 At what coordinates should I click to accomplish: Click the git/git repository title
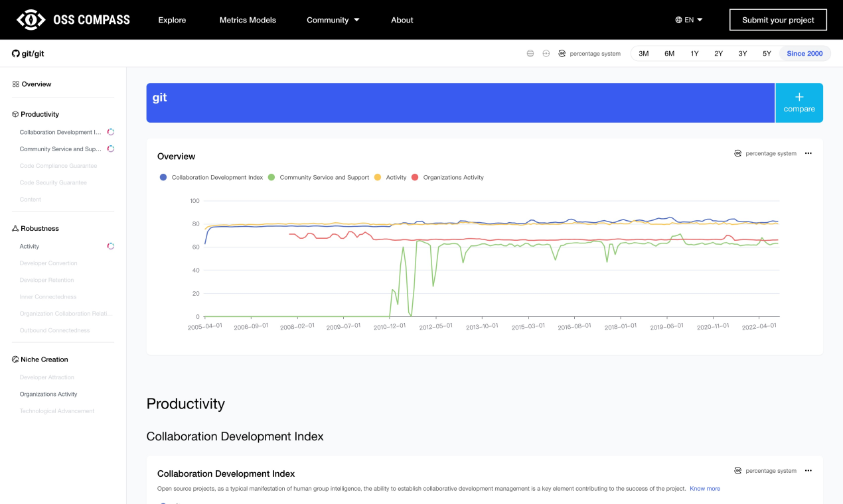click(33, 54)
